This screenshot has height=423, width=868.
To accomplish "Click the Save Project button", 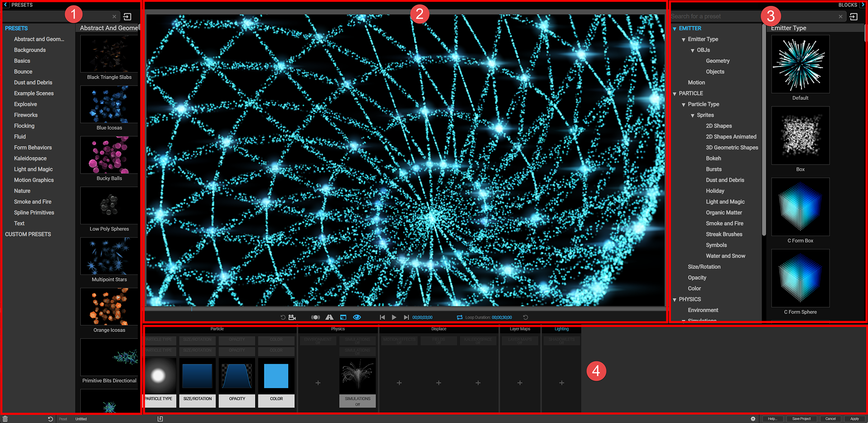I will (x=801, y=419).
